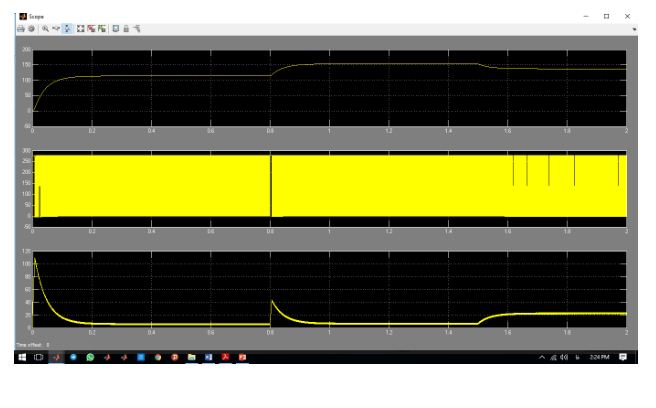
Task: Click Restore saved axes settings icon
Action: pyautogui.click(x=102, y=29)
